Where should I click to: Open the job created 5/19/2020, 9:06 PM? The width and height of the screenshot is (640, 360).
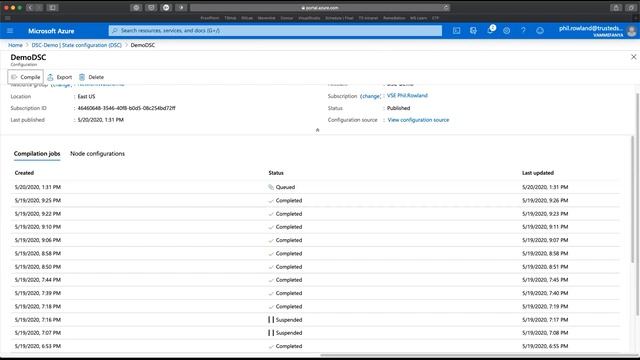click(315, 240)
